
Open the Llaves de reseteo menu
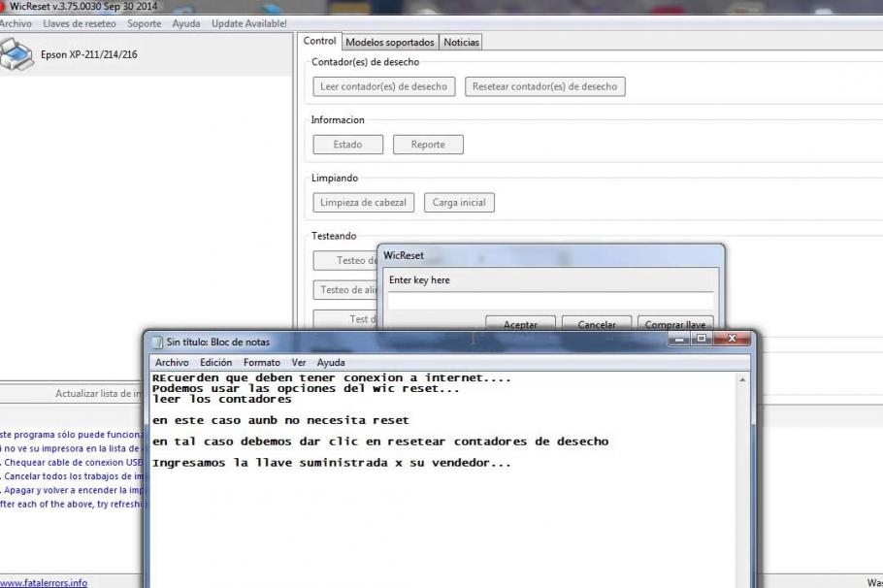coord(80,23)
